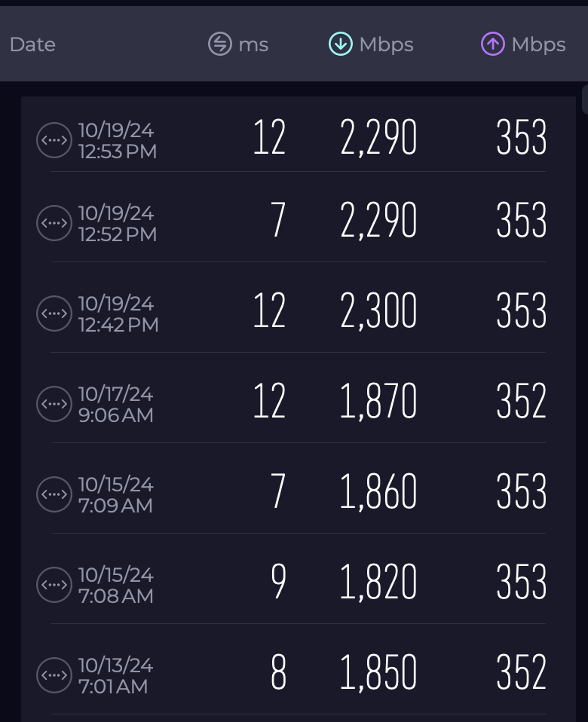The width and height of the screenshot is (588, 722).
Task: Grab the scrollbar thumb at right edge
Action: [585, 99]
